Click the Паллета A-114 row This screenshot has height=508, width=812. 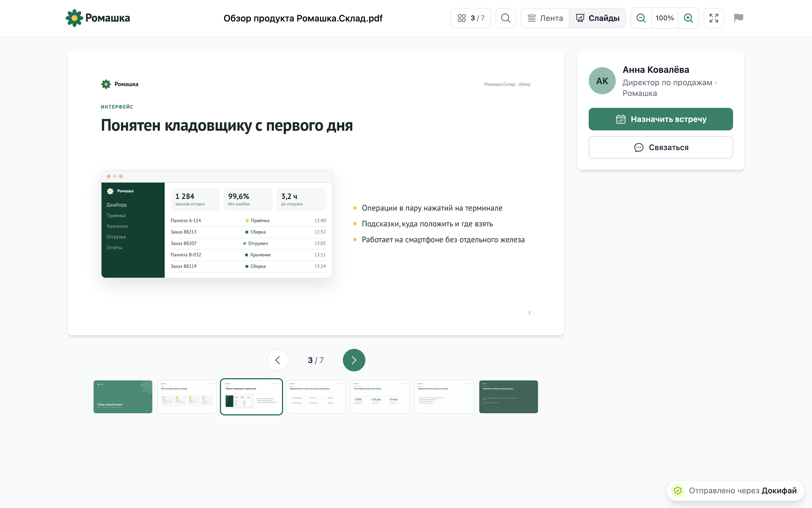coord(248,221)
